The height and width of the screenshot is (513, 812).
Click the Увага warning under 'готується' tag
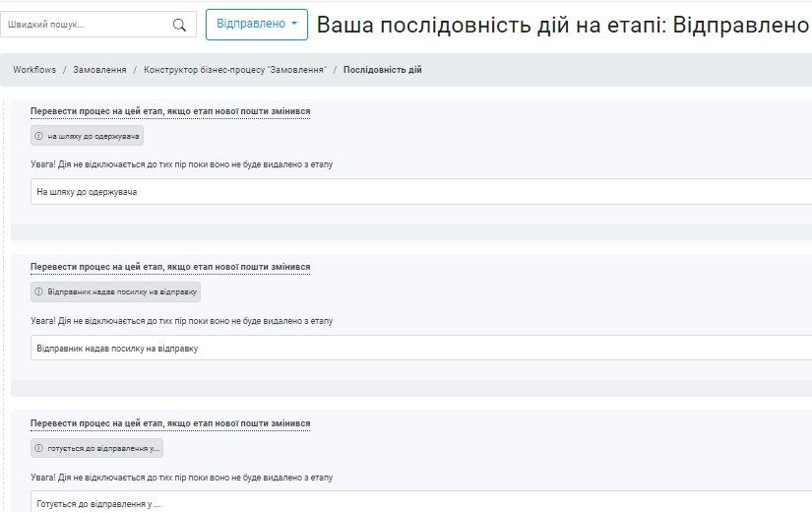tap(182, 478)
